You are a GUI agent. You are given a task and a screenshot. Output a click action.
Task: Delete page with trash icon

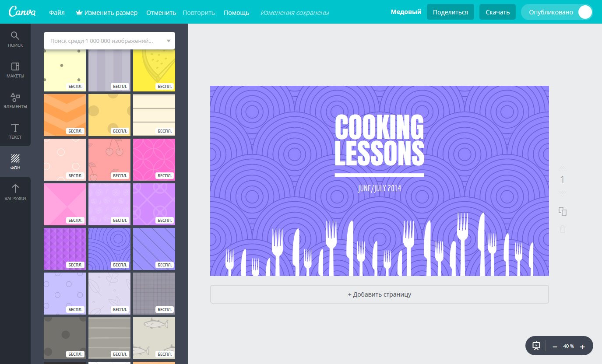coord(563,229)
